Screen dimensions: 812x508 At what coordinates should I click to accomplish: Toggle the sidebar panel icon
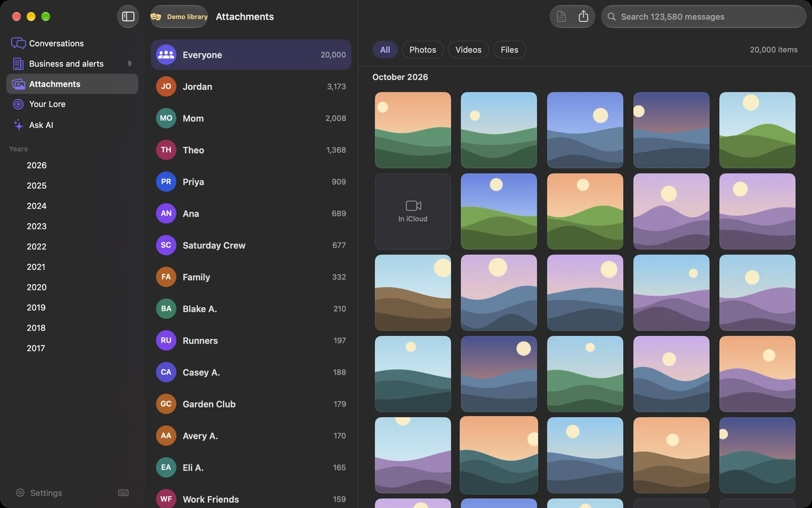click(128, 17)
